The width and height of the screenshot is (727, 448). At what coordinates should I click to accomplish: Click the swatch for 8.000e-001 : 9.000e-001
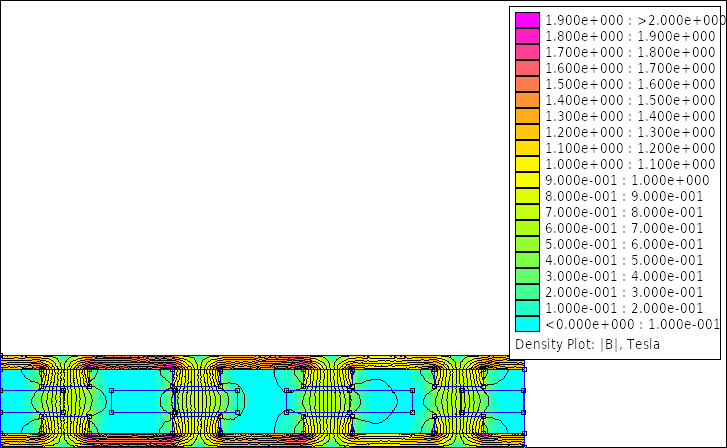click(527, 196)
